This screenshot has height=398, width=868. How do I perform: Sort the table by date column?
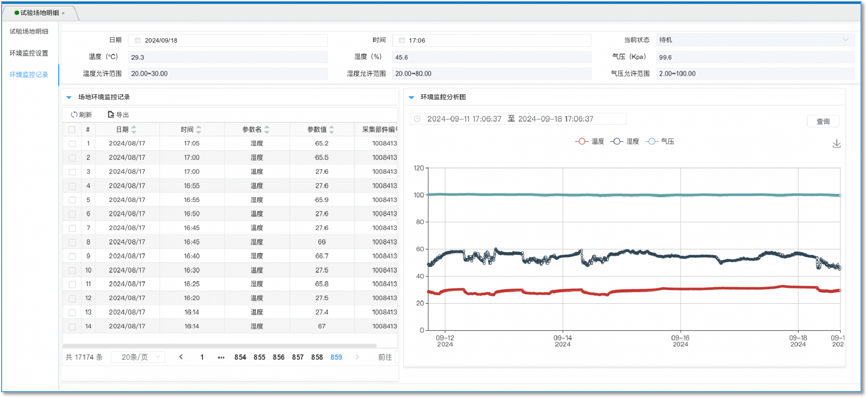[134, 129]
